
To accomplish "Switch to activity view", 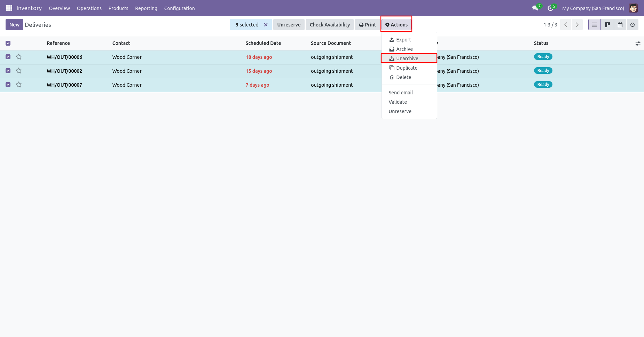I will (633, 25).
